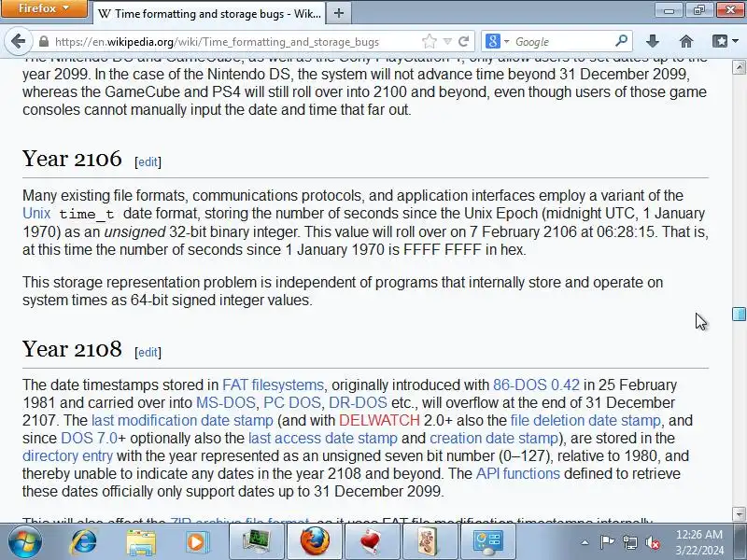Open the control panel taskbar icon
This screenshot has height=560, width=747.
pos(486,542)
